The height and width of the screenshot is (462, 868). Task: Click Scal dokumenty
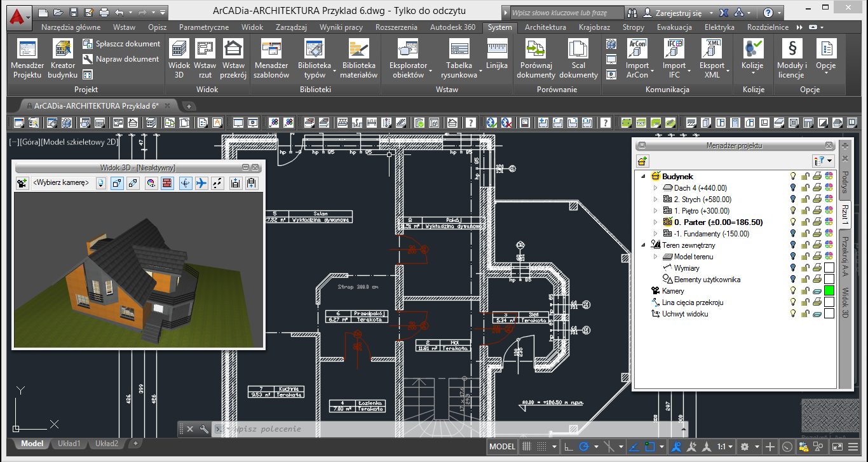pos(578,58)
